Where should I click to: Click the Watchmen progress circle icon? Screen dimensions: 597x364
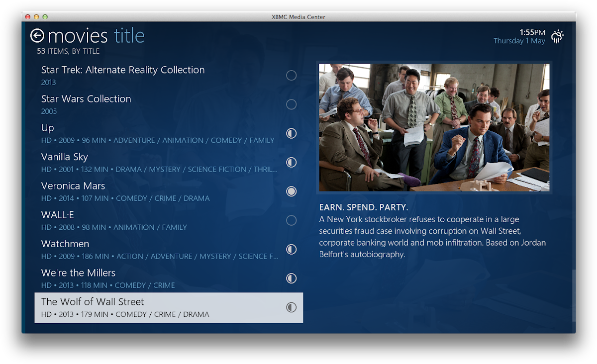pos(292,249)
